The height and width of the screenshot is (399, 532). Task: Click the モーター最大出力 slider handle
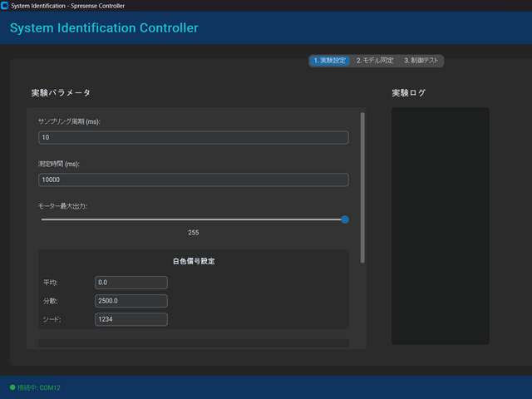pyautogui.click(x=344, y=219)
